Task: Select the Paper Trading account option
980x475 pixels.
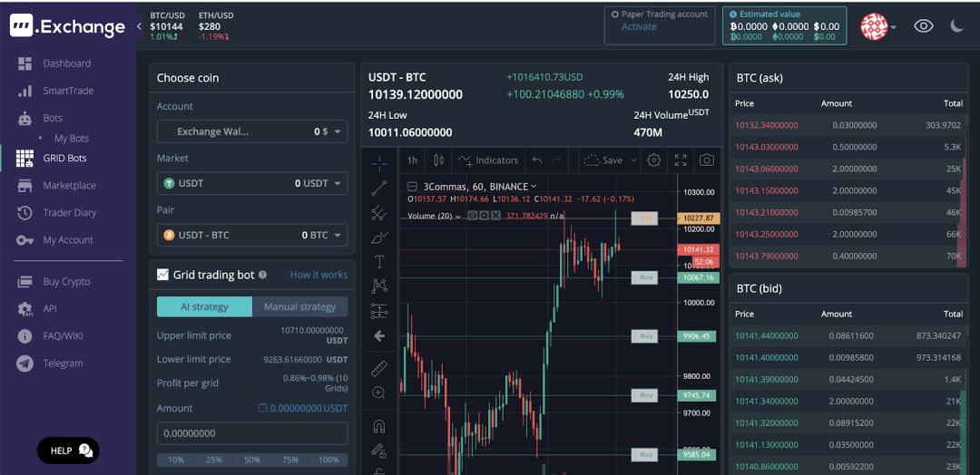Action: click(660, 25)
